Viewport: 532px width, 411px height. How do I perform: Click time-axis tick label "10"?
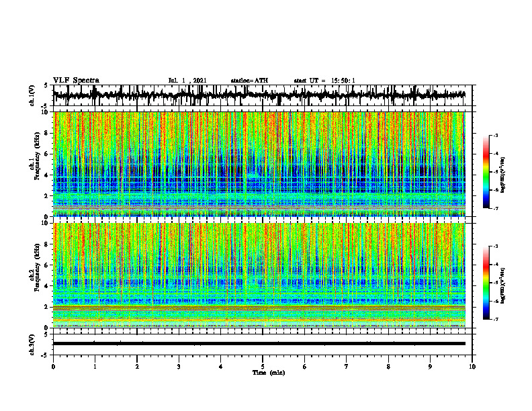coord(472,367)
